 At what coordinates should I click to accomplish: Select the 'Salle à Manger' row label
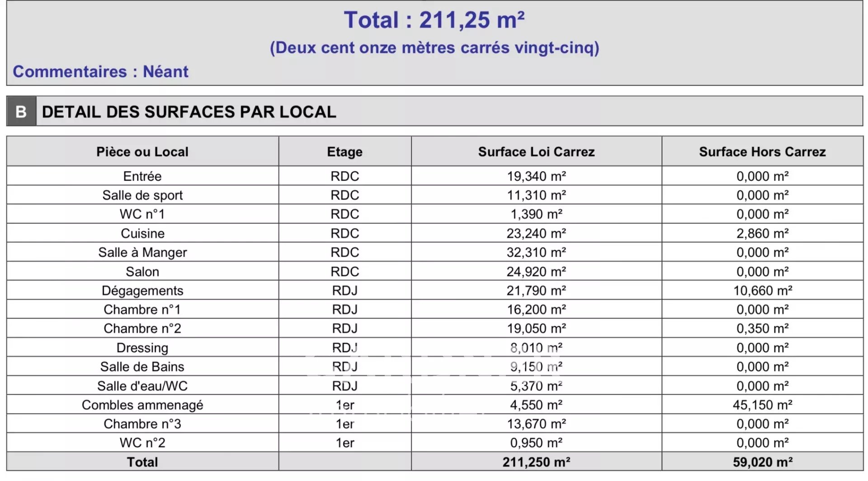click(x=142, y=252)
